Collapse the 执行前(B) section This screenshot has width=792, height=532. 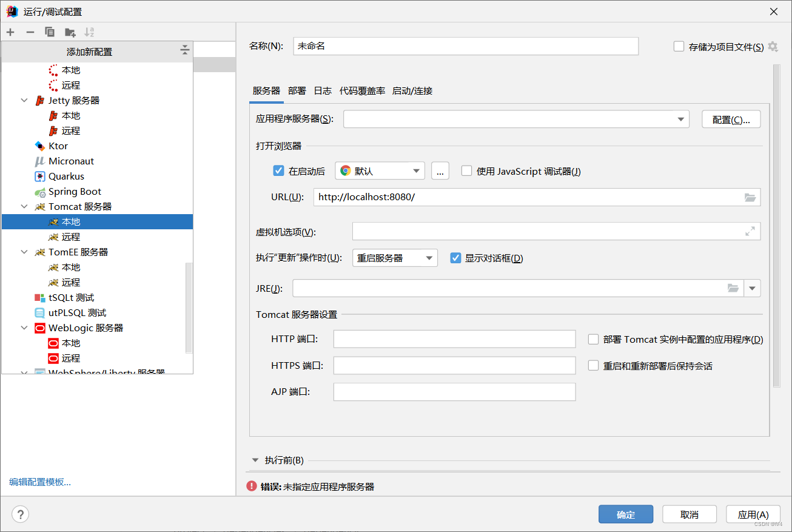(x=255, y=460)
